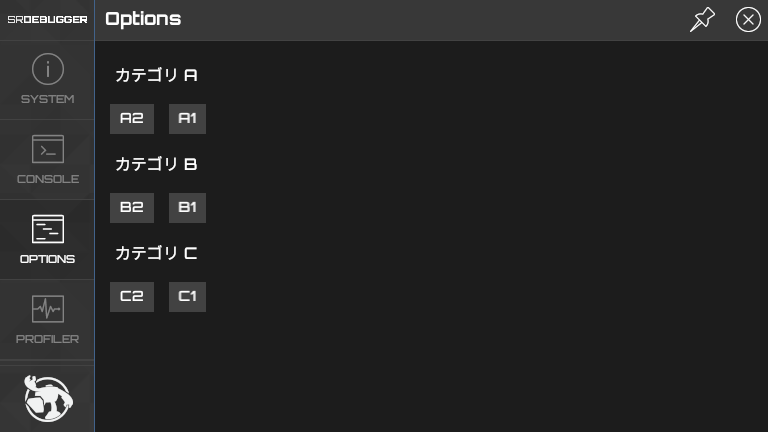
Task: Trigger the B1 option button
Action: (187, 208)
